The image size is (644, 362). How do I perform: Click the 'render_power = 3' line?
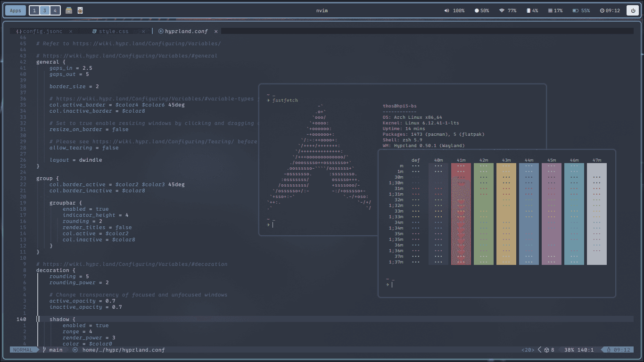pyautogui.click(x=89, y=337)
